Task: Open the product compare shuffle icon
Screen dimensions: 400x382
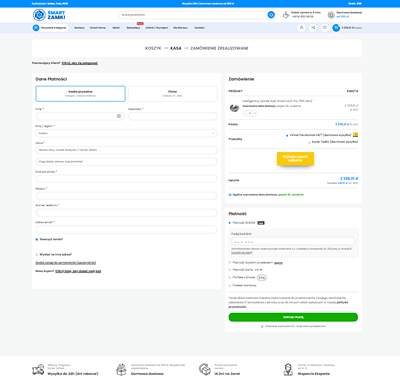Action: click(x=313, y=28)
